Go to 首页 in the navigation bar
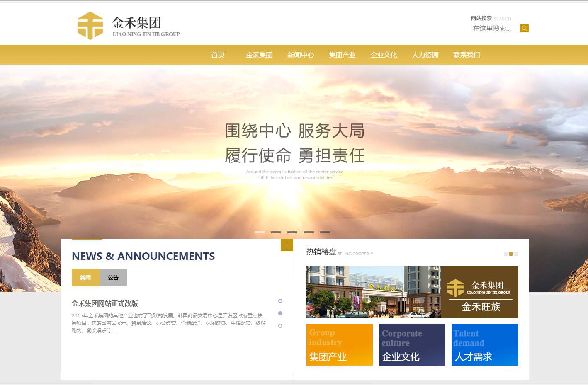 218,55
